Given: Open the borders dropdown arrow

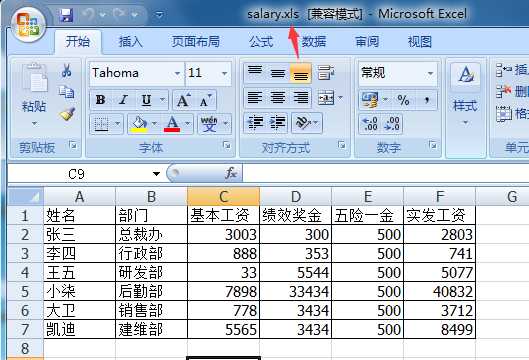Looking at the screenshot, I should point(118,124).
